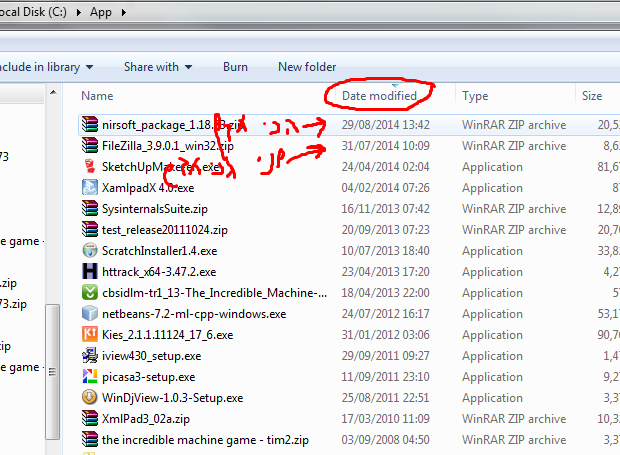This screenshot has width=620, height=455.
Task: Select the SketchUpMake exe icon
Action: (90, 166)
